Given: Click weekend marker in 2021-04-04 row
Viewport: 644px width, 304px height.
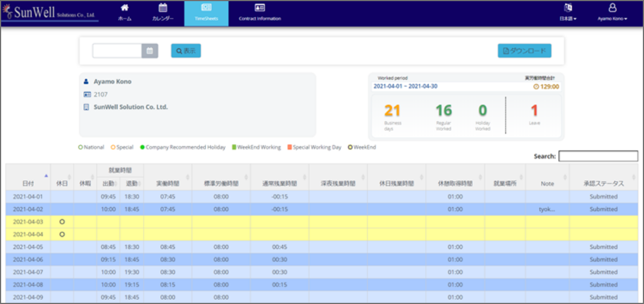Looking at the screenshot, I should (62, 235).
